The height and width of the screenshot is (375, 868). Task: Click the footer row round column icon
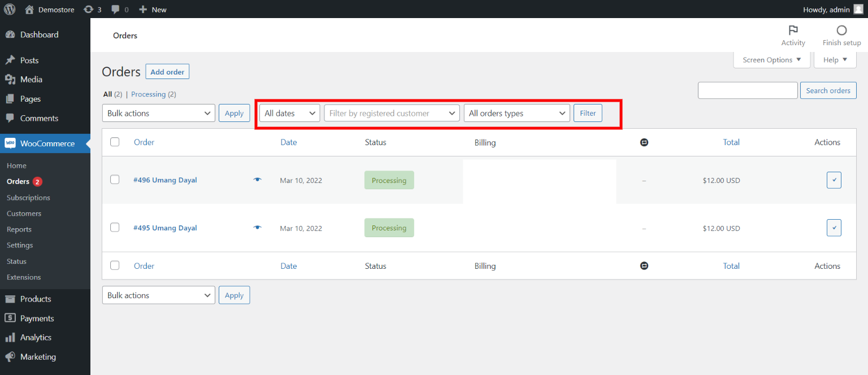pos(644,266)
